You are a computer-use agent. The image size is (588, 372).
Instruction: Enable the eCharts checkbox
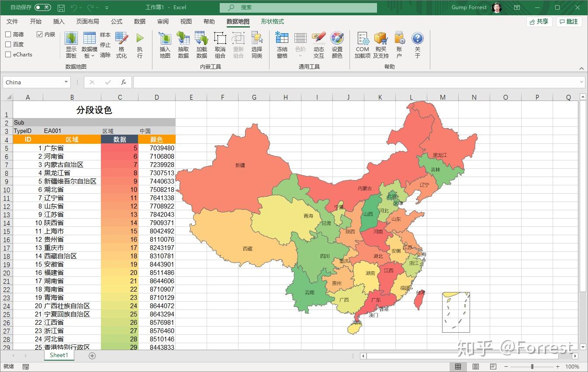(x=7, y=54)
